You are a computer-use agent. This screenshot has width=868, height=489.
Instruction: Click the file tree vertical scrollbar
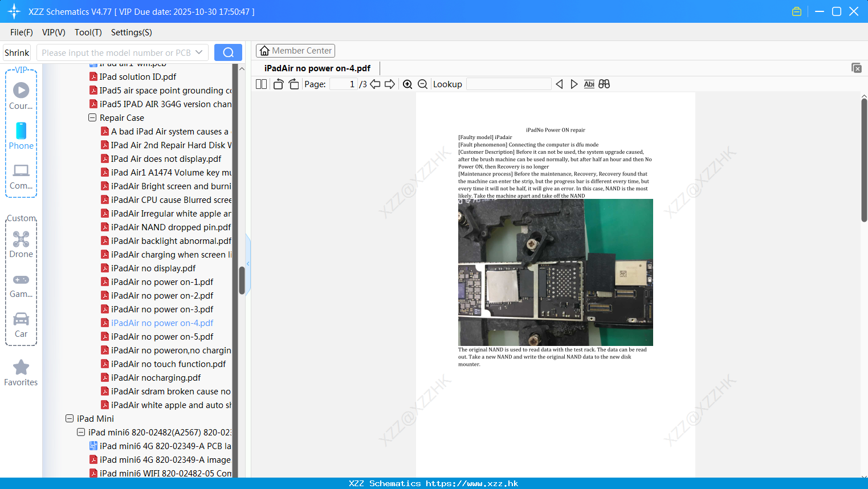coord(242,280)
